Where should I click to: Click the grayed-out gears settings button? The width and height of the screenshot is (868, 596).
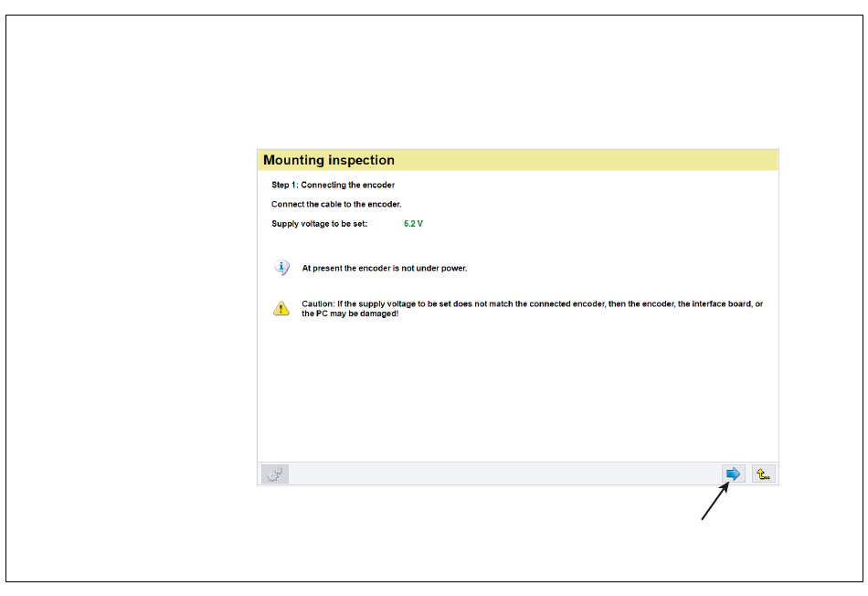(x=275, y=474)
